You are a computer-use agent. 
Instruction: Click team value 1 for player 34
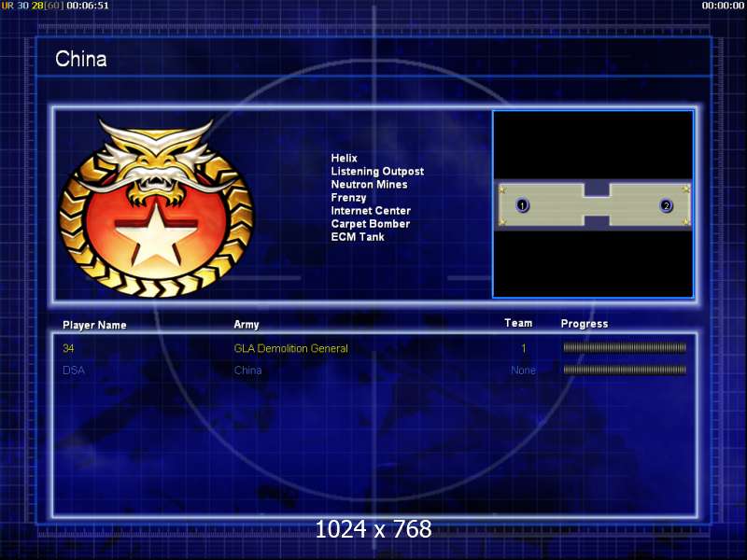coord(524,348)
